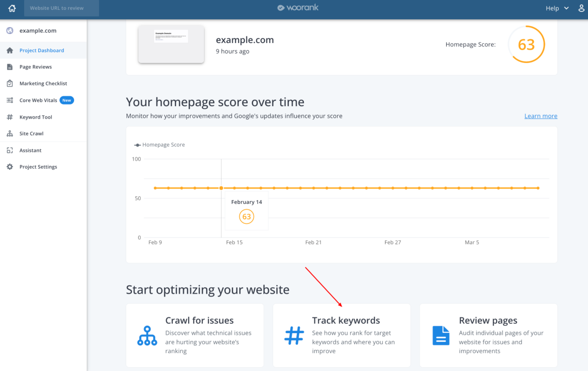Click the example.com site thumbnail
Image resolution: width=588 pixels, height=371 pixels.
point(171,44)
